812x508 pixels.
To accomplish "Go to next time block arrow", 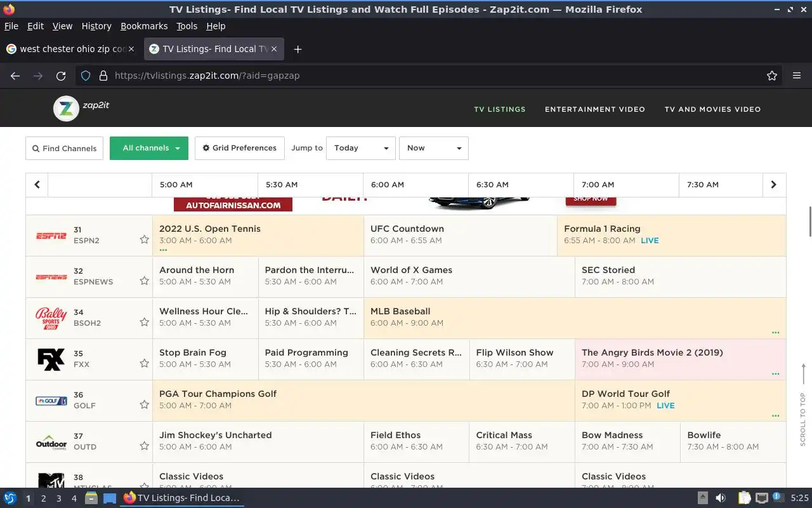I will tap(773, 185).
